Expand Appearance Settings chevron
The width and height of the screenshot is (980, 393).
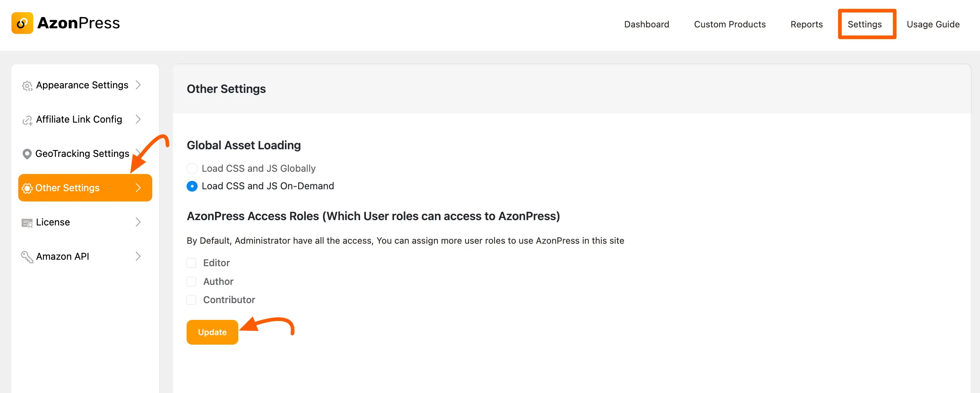point(138,85)
